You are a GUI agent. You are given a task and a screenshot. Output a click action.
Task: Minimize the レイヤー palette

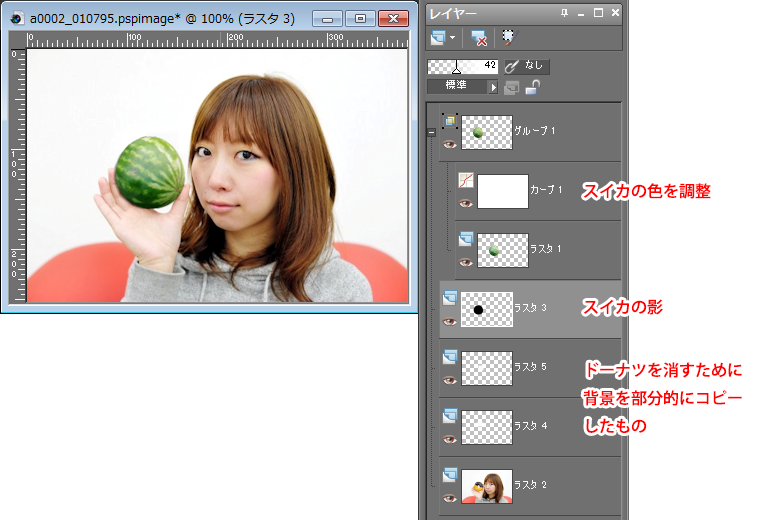pos(581,14)
